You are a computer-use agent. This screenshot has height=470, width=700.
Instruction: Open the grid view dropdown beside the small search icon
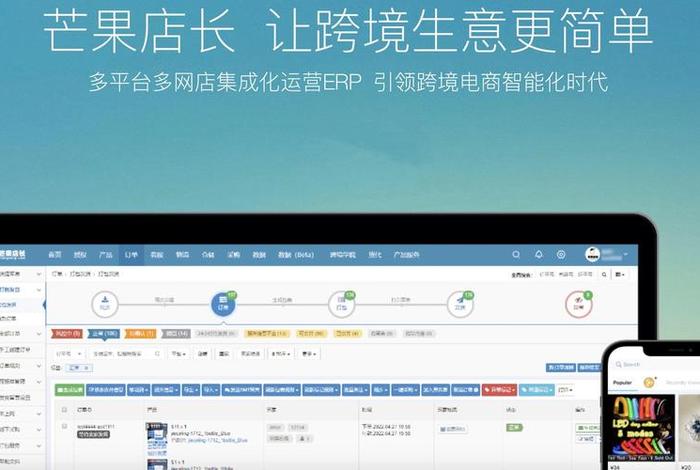pyautogui.click(x=621, y=273)
